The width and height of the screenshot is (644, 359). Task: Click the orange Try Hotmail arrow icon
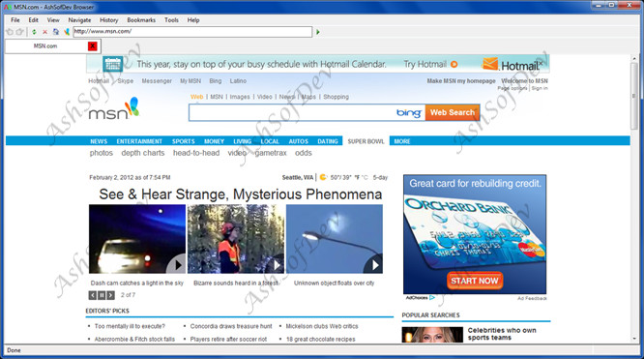454,64
